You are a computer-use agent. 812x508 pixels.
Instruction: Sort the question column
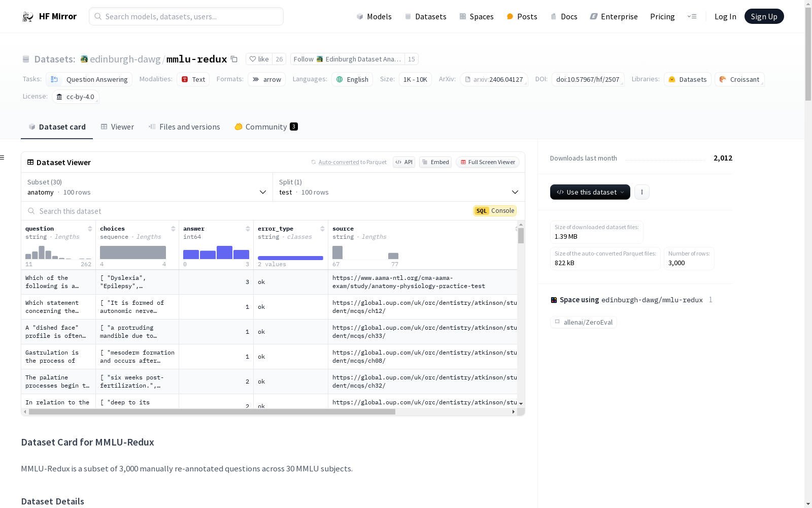[x=90, y=229]
